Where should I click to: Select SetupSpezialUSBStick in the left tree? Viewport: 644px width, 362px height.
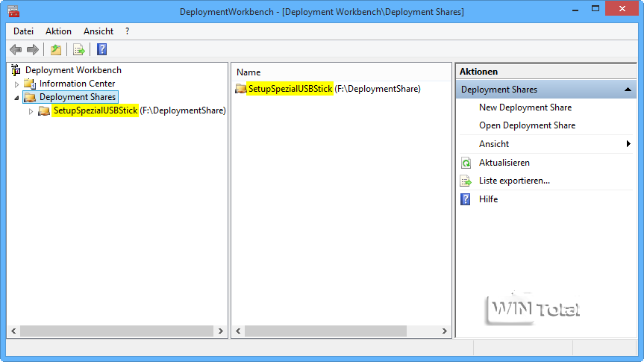click(140, 110)
